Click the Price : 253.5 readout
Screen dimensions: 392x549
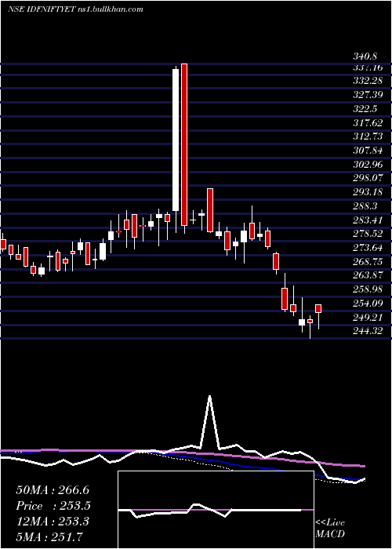click(x=53, y=506)
